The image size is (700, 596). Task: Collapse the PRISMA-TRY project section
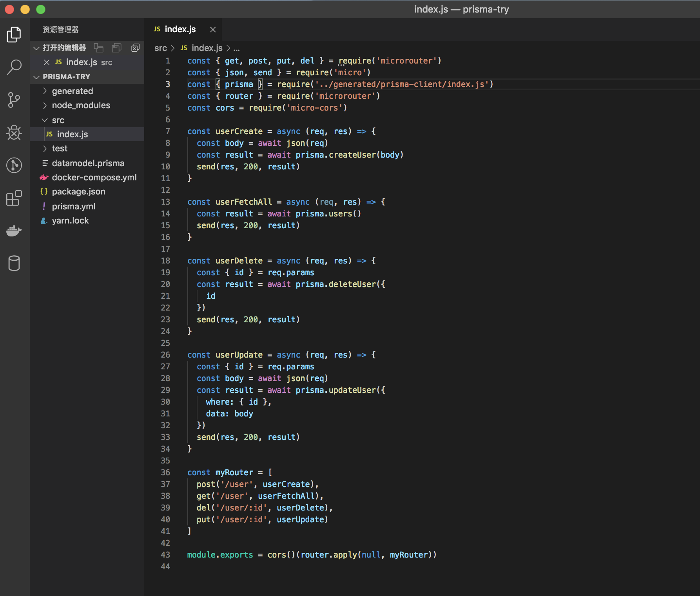click(x=66, y=76)
